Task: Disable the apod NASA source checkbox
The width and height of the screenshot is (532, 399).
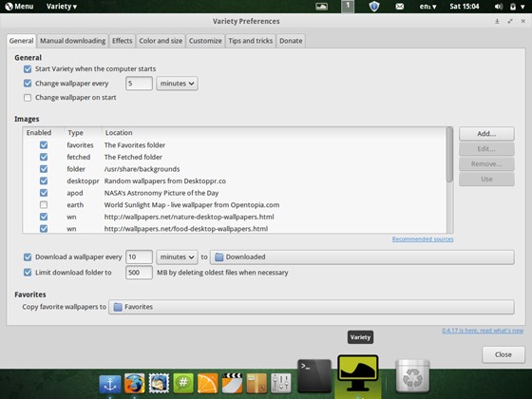Action: (44, 193)
